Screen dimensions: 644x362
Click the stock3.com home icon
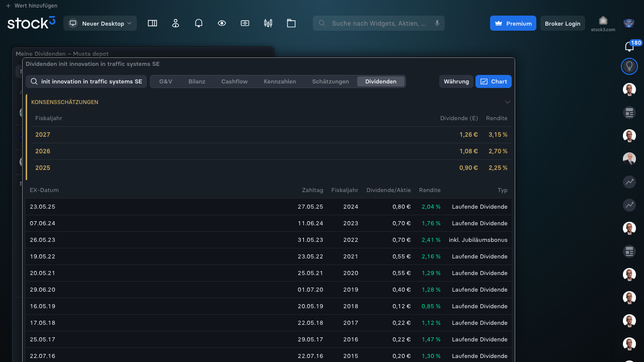[603, 23]
